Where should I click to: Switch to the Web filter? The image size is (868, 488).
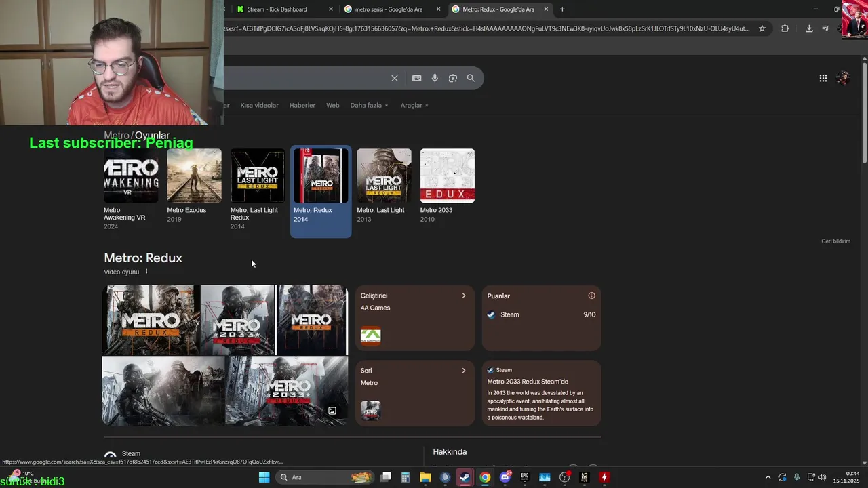tap(333, 105)
